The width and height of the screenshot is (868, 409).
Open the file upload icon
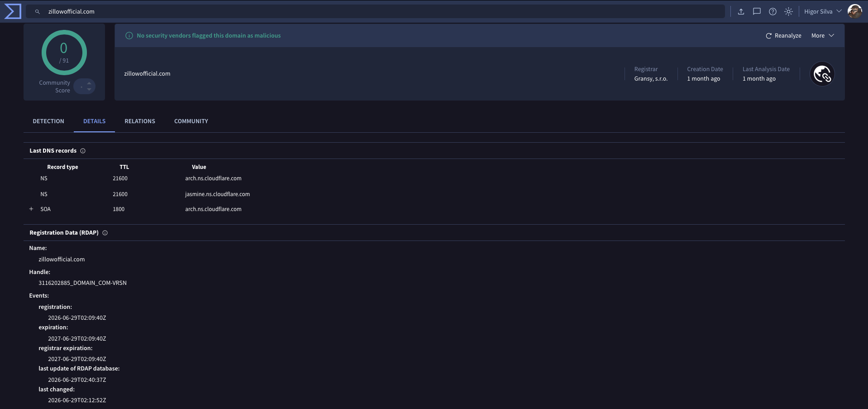pos(741,12)
